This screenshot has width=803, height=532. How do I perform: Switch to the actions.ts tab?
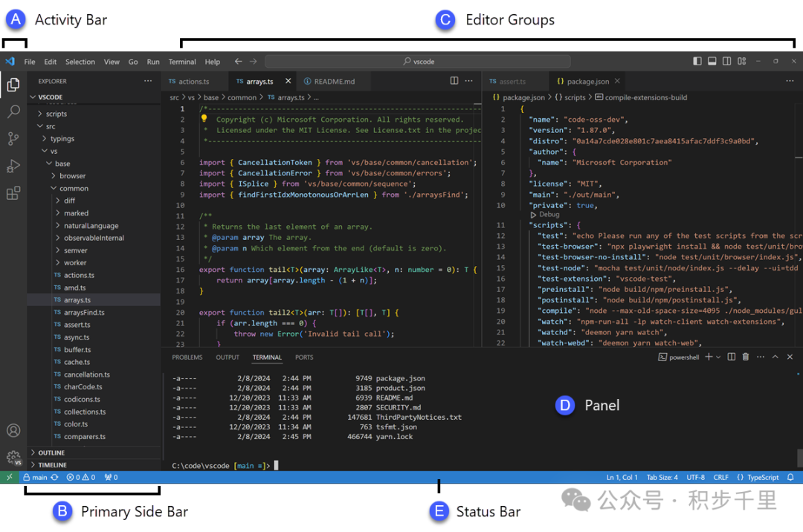(194, 81)
